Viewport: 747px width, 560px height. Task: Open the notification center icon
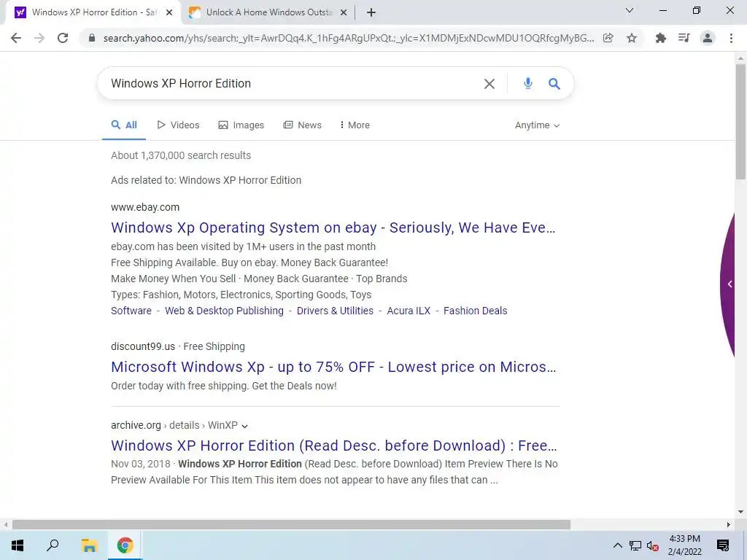tap(723, 545)
